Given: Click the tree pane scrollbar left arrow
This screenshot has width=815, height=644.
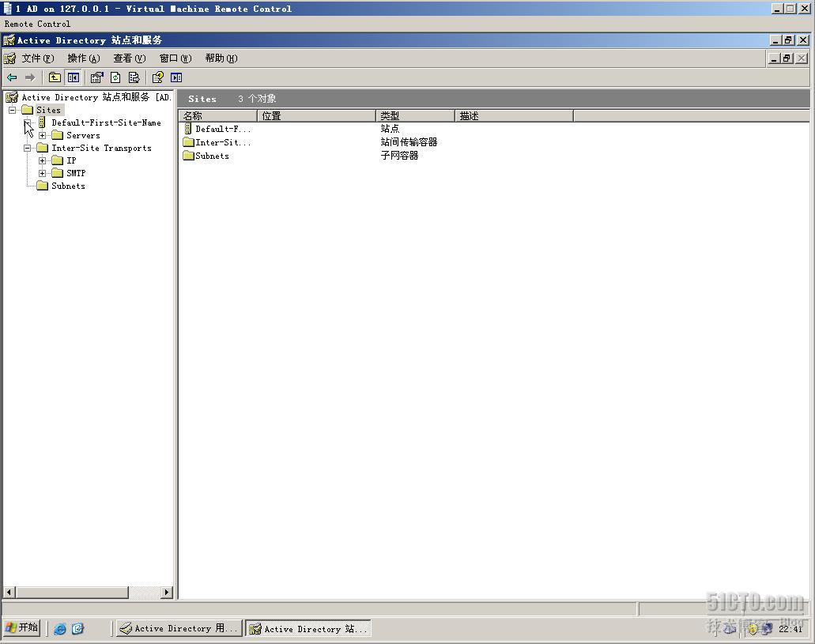Looking at the screenshot, I should coord(9,592).
